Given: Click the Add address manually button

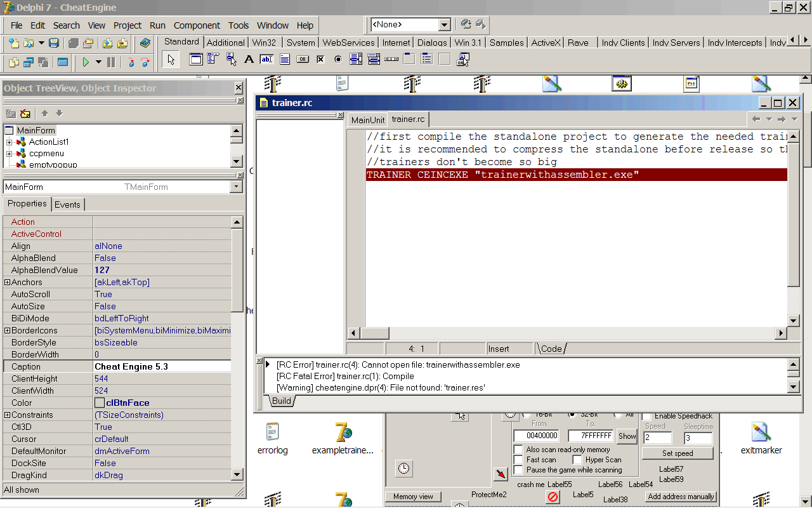Looking at the screenshot, I should tap(680, 496).
